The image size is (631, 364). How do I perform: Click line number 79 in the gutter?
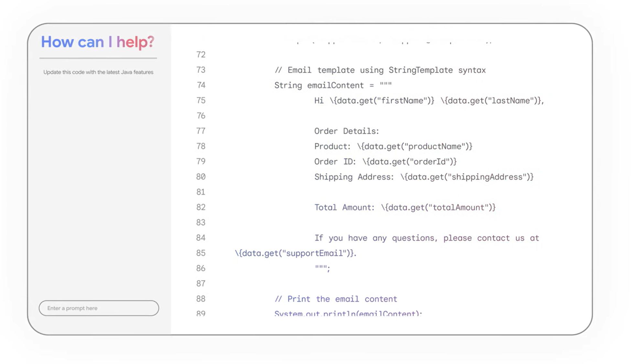click(x=201, y=161)
